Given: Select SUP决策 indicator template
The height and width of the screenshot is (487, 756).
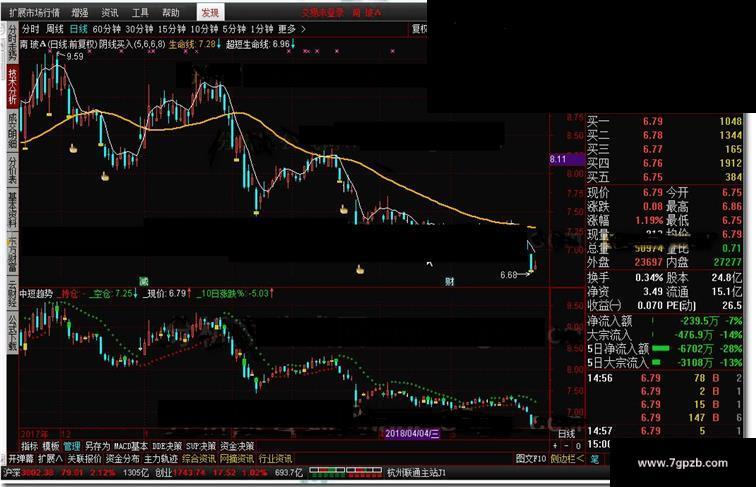Looking at the screenshot, I should (201, 446).
